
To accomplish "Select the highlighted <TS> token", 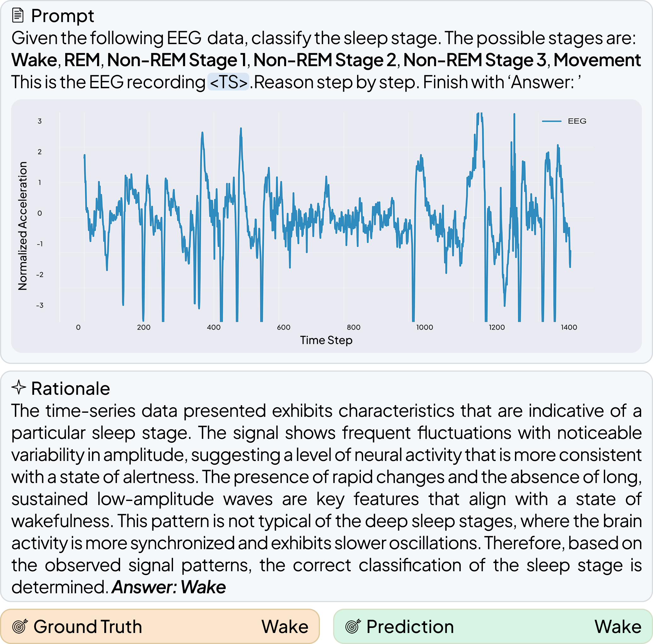I will 228,82.
